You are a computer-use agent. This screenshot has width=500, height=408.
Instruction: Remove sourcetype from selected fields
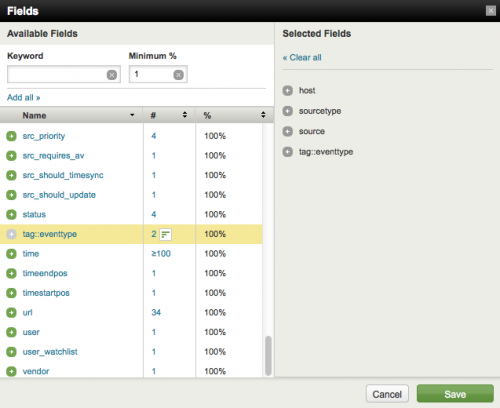tap(288, 111)
